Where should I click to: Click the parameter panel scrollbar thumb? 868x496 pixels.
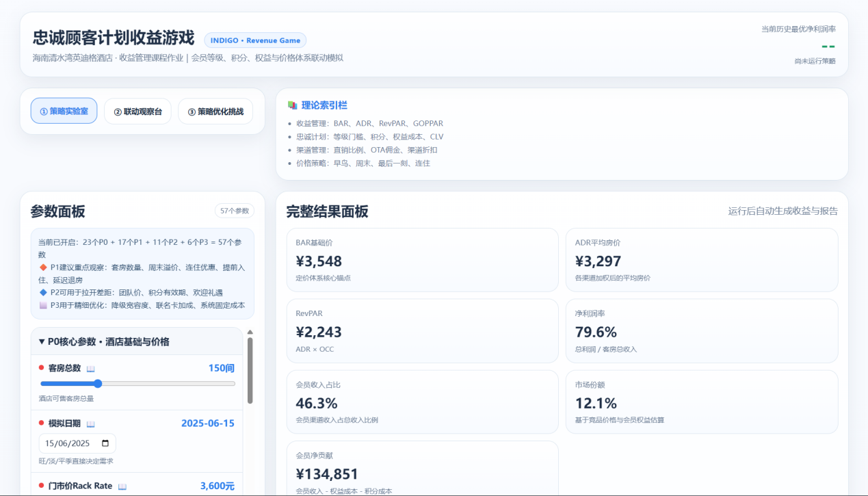tap(250, 370)
